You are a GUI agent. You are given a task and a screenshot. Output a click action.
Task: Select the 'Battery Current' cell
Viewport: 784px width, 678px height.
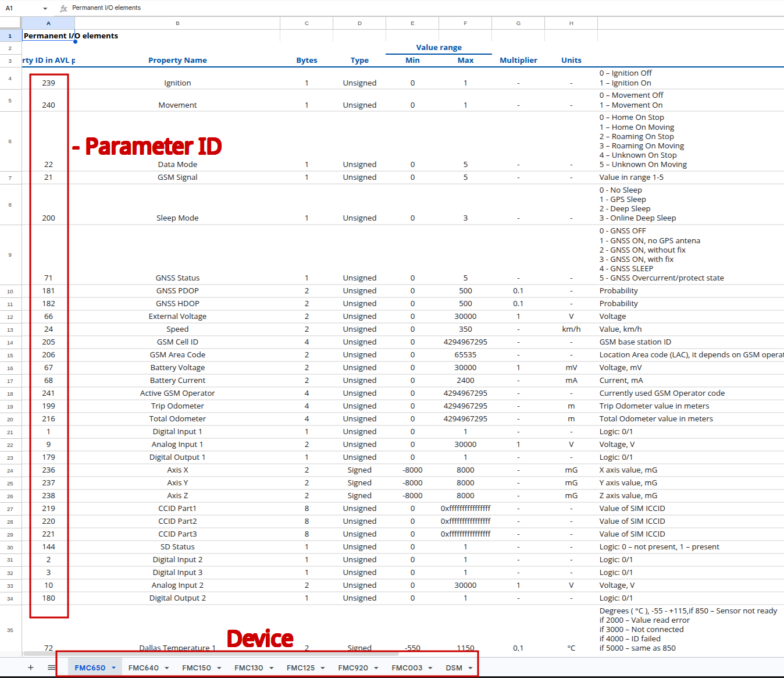click(x=177, y=381)
